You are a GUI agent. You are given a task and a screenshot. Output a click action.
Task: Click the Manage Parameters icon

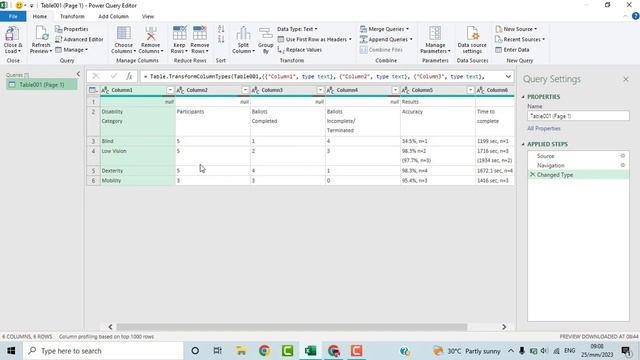pyautogui.click(x=435, y=33)
